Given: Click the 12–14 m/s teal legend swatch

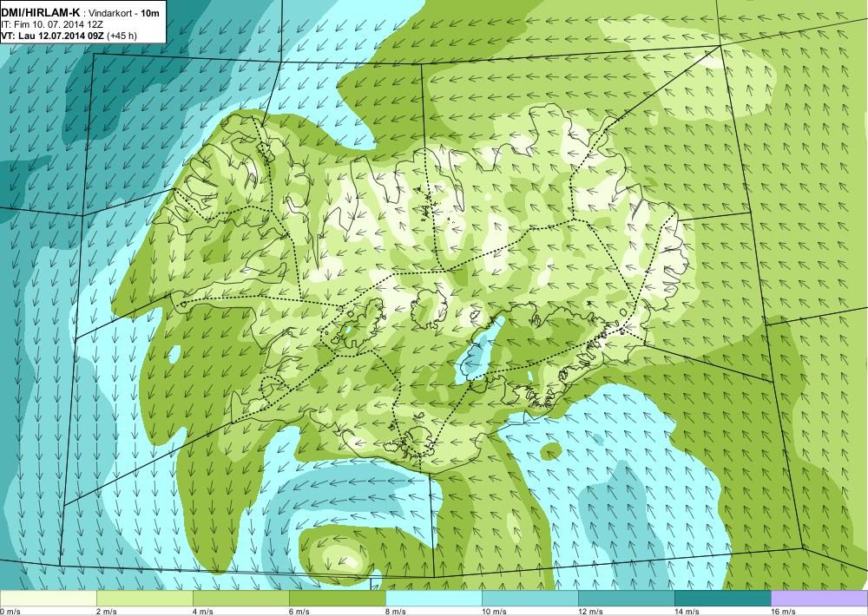Looking at the screenshot, I should [x=626, y=599].
